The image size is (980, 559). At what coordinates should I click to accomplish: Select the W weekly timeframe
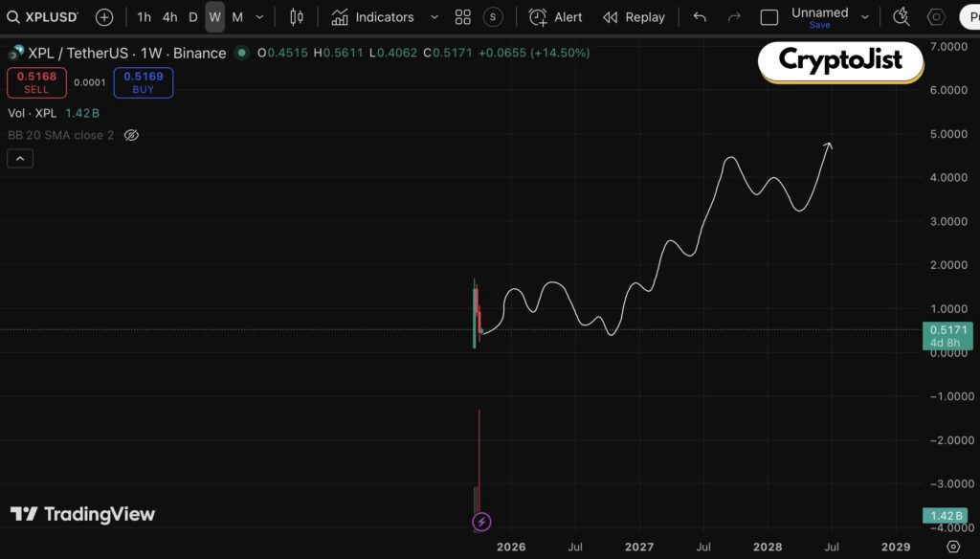tap(214, 17)
